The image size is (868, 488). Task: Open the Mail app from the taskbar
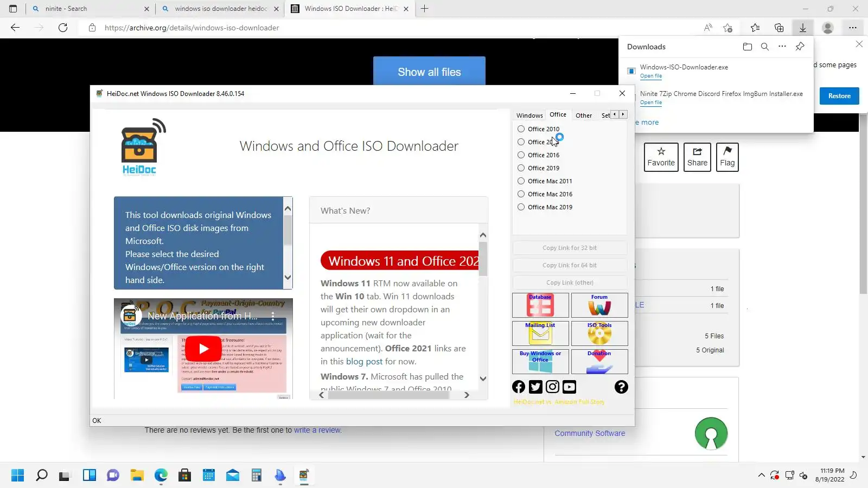click(232, 476)
